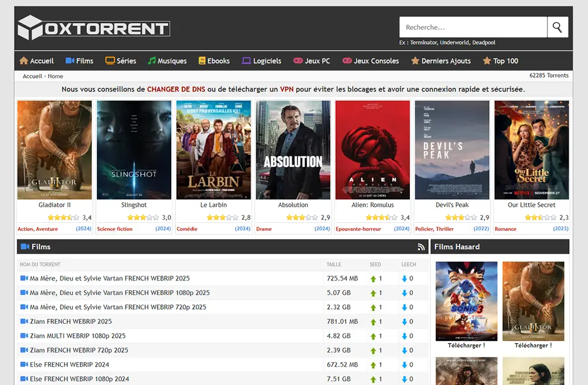Image resolution: width=588 pixels, height=385 pixels.
Task: Click the music note icon beside Musiques
Action: click(x=152, y=61)
